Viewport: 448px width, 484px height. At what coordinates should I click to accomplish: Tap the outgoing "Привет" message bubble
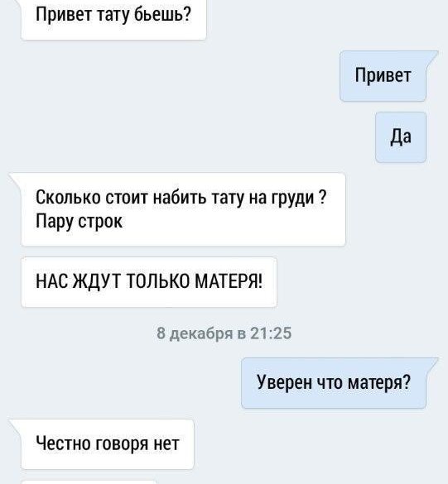click(383, 76)
